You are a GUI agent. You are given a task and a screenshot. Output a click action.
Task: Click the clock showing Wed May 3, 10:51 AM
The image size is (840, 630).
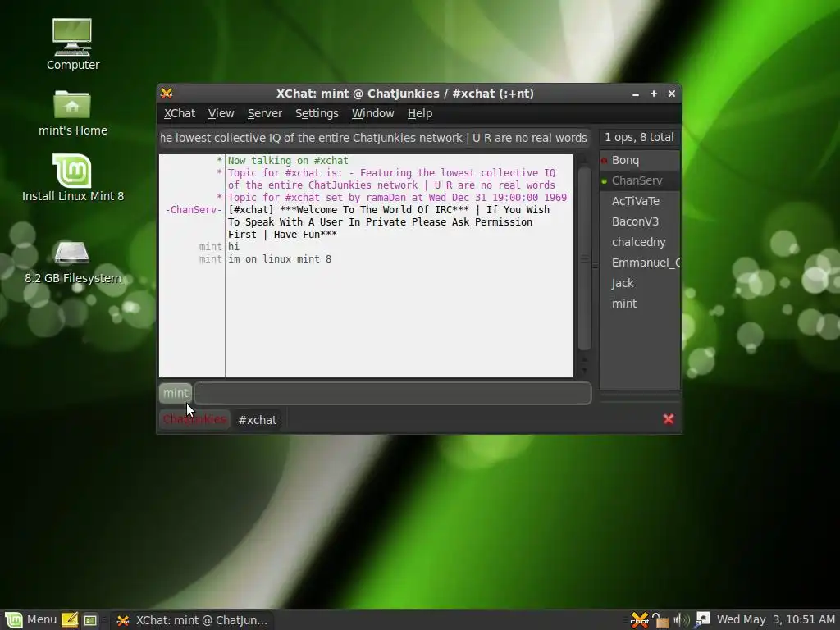click(776, 620)
